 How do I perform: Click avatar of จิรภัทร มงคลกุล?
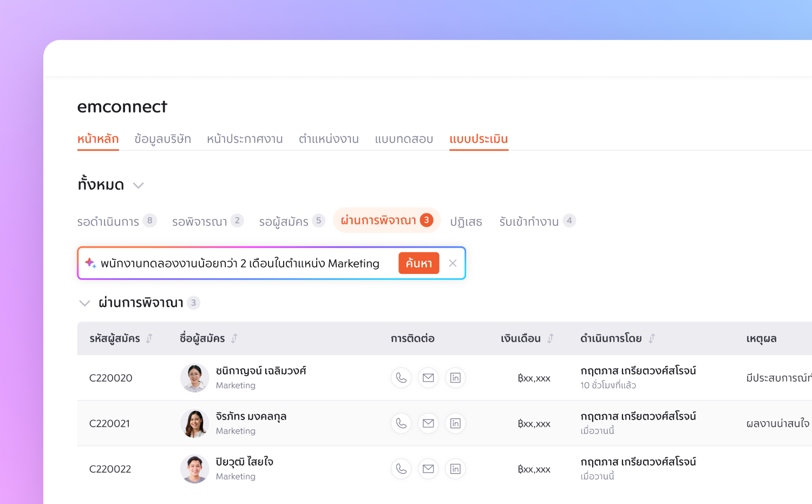tap(194, 423)
